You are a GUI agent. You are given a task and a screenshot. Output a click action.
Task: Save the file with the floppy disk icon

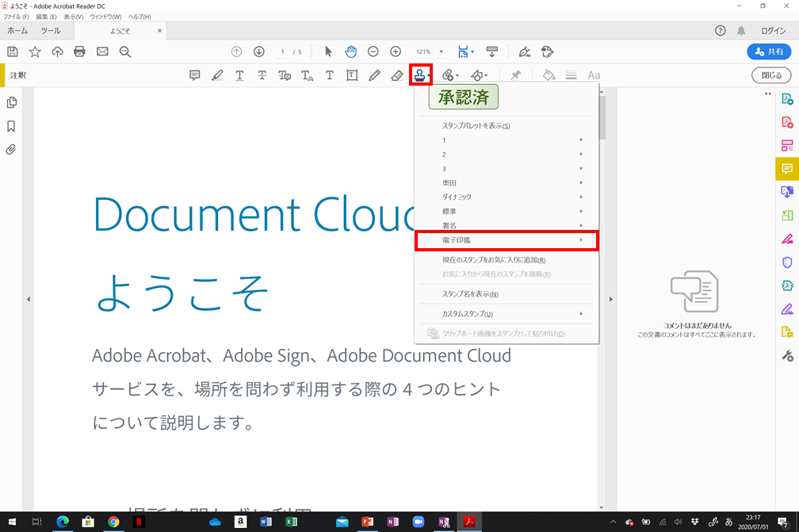tap(13, 52)
